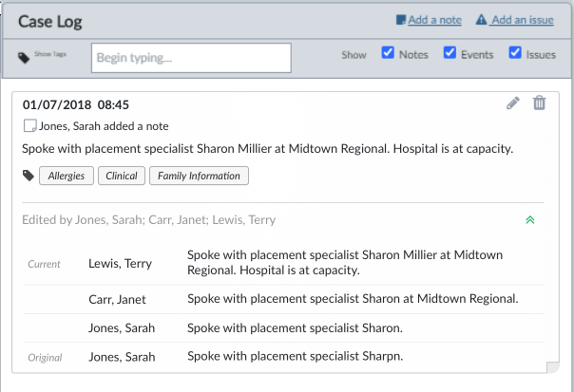The width and height of the screenshot is (574, 392).
Task: Click the Family Information tag
Action: [x=199, y=176]
